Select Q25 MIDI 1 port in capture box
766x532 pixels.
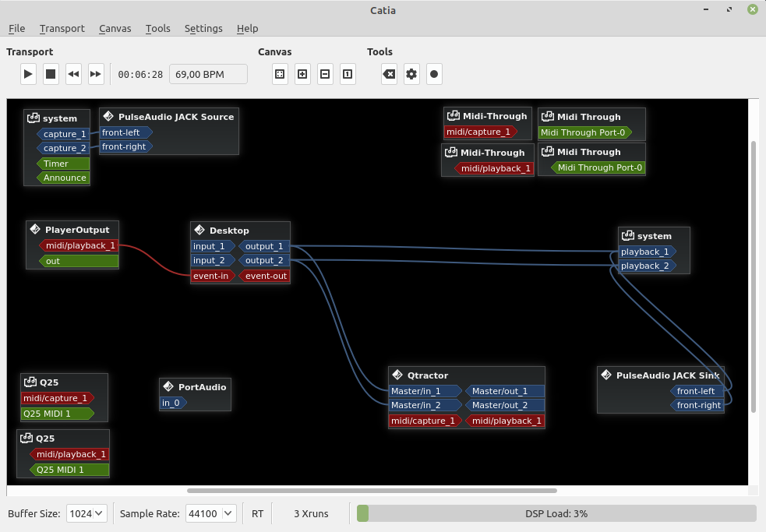tap(58, 414)
